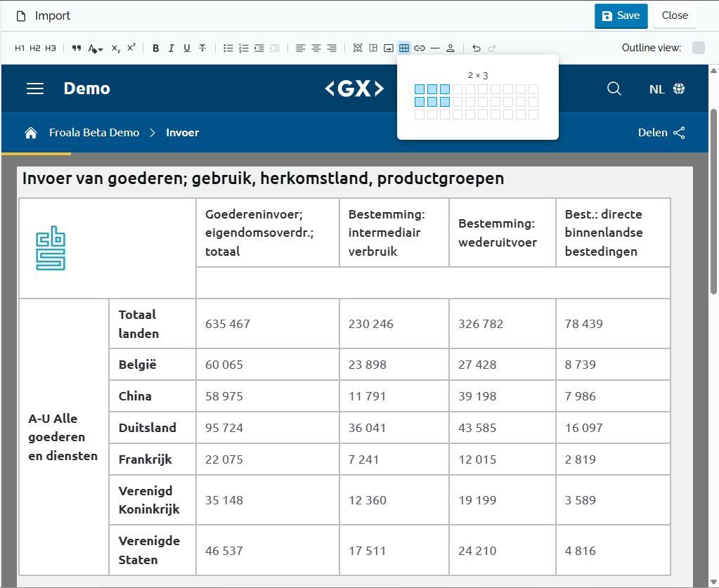
Task: Click the columns layout icon
Action: [x=373, y=48]
